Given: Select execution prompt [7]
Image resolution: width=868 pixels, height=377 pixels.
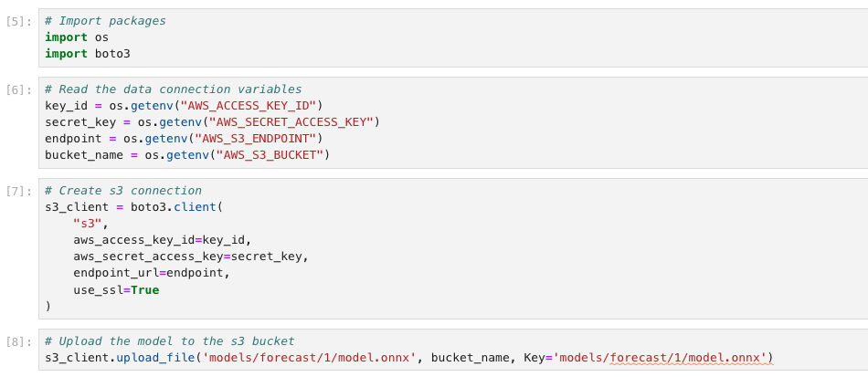Looking at the screenshot, I should 17,191.
